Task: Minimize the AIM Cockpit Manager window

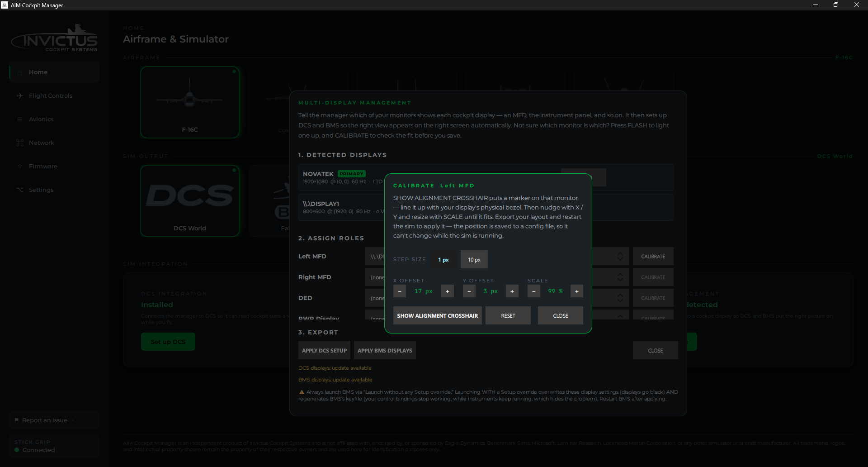Action: tap(816, 5)
